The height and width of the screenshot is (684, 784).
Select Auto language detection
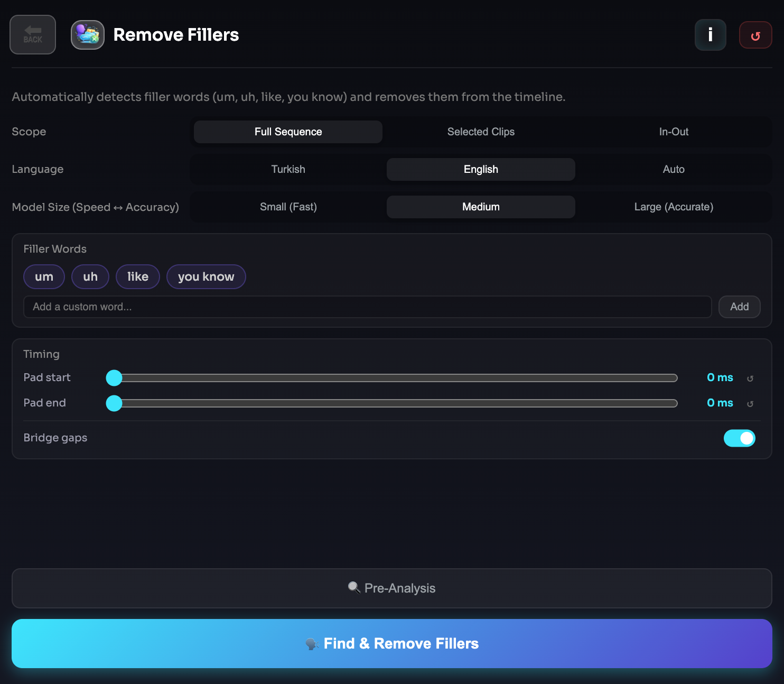coord(674,169)
